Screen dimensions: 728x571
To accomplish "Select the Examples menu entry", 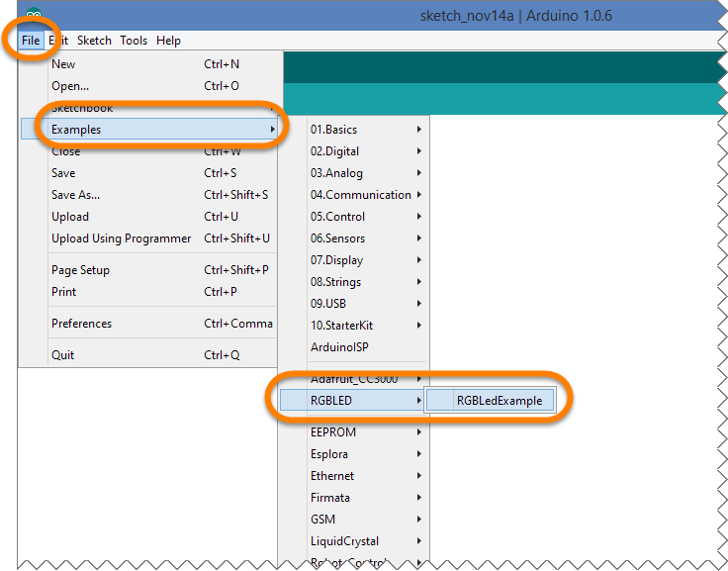I will coord(149,130).
